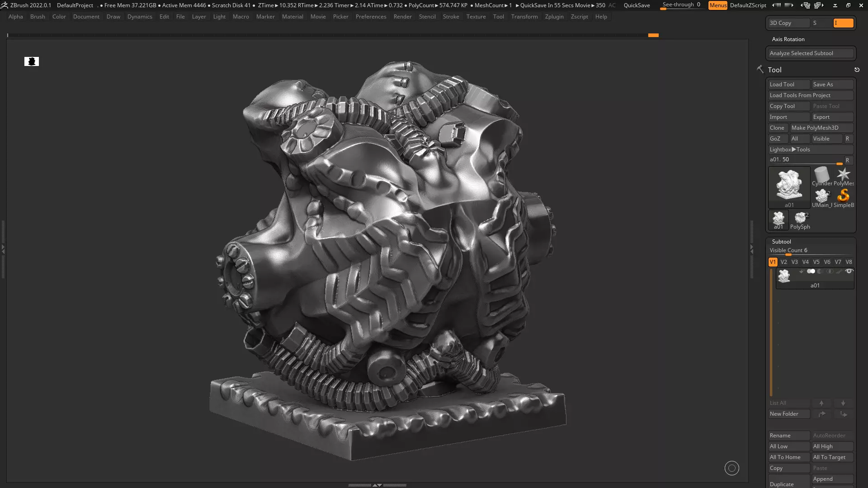The height and width of the screenshot is (488, 868).
Task: Select the small a01 tool icon
Action: 778,220
